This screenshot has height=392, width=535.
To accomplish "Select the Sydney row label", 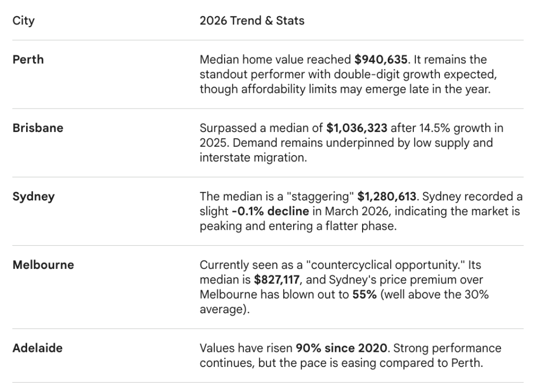I will 33,197.
